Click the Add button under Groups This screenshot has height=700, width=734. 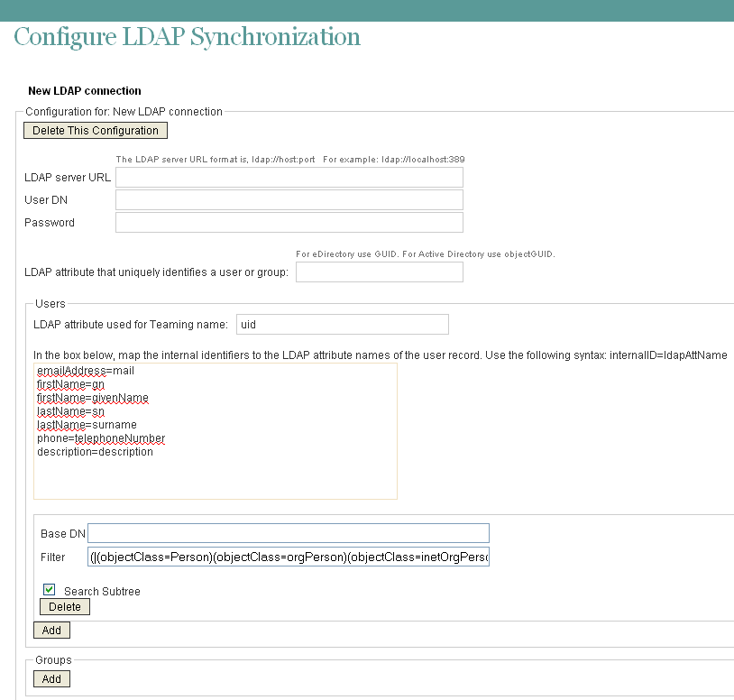pos(50,678)
